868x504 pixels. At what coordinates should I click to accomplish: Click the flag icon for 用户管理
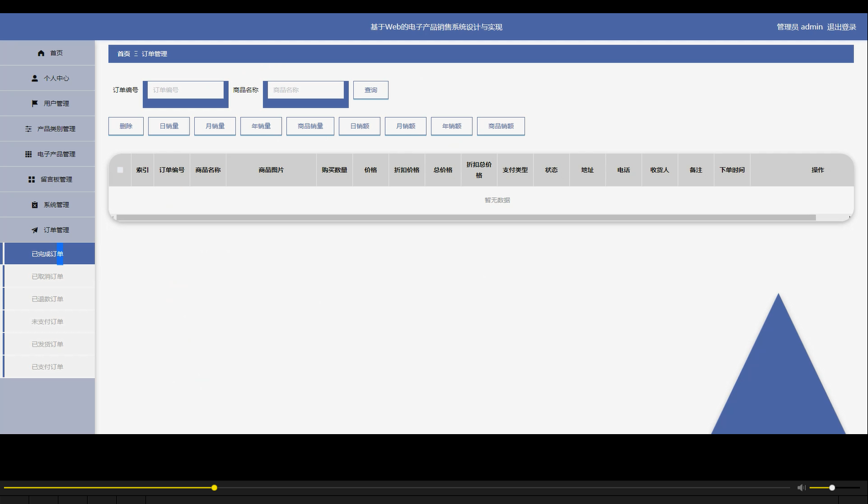[x=35, y=104]
